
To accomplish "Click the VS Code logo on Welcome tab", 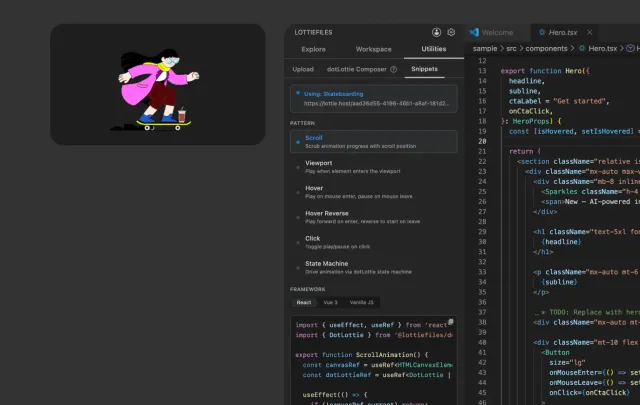I will coord(474,32).
